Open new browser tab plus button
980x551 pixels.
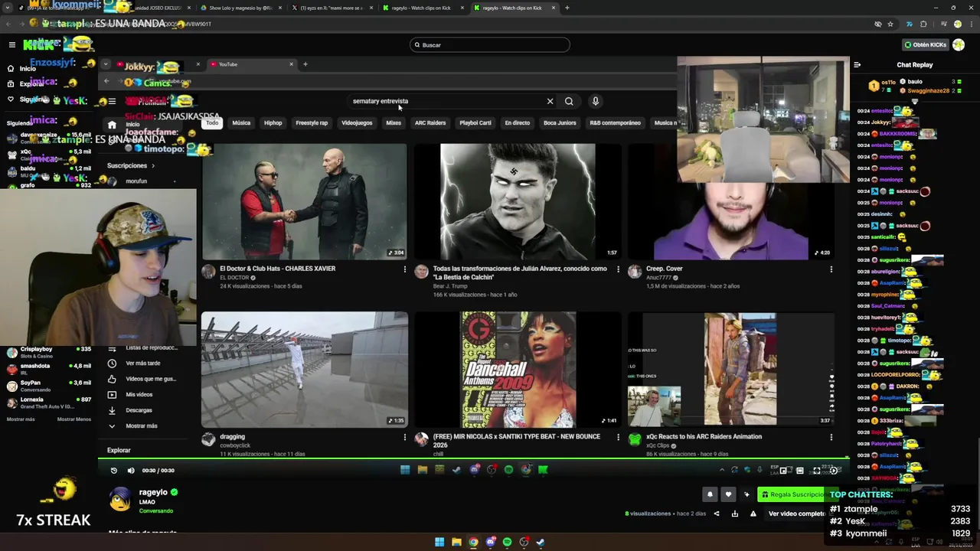567,8
